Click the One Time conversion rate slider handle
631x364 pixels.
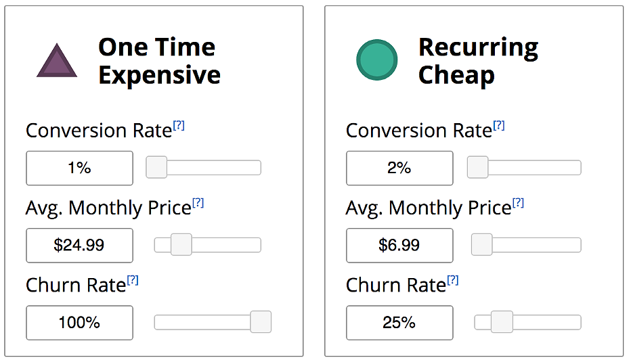coord(156,167)
